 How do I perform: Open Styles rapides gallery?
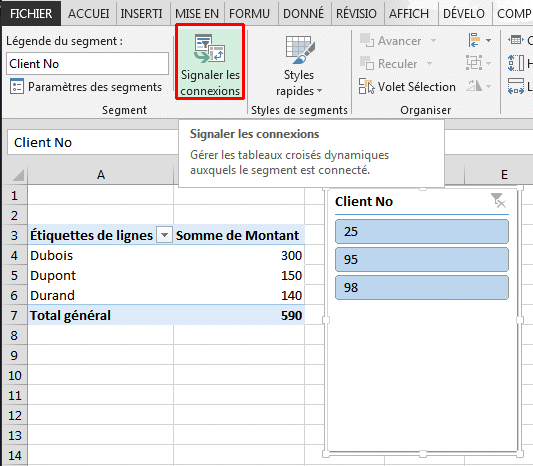[x=299, y=66]
